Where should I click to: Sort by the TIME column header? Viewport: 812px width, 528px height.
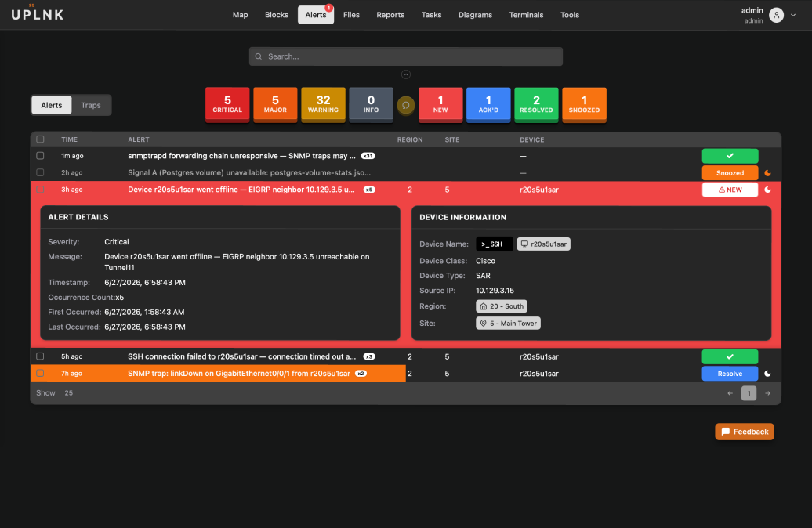coord(70,139)
